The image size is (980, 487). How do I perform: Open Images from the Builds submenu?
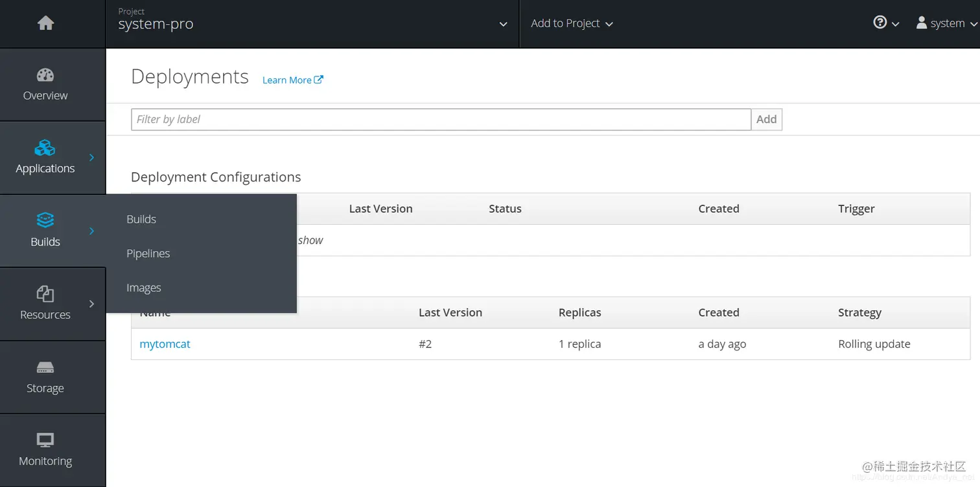[x=143, y=288]
